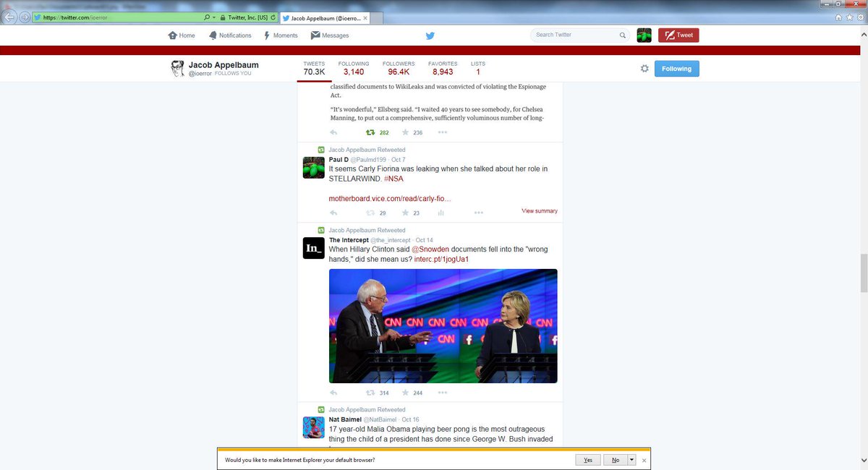Image resolution: width=868 pixels, height=470 pixels.
Task: Favorite Paul D's tweet showing 23
Action: point(405,213)
